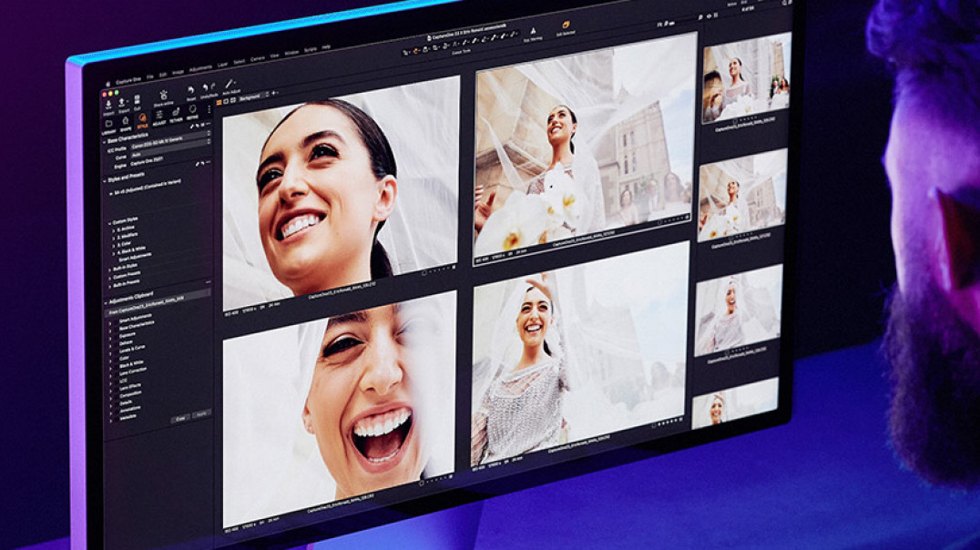Screen dimensions: 980x550
Task: Open the Apple menu icon
Action: (107, 84)
